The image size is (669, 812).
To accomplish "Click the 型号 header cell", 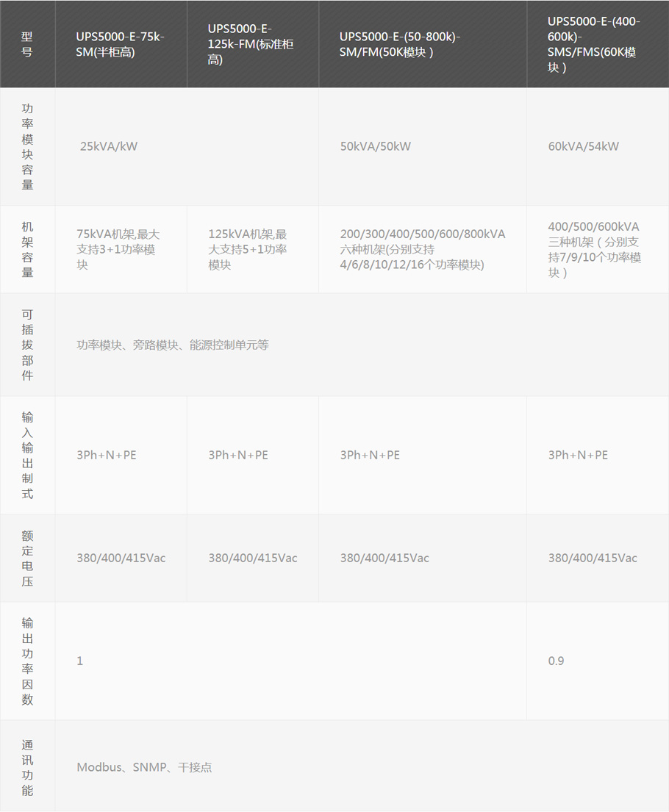I will tap(27, 44).
